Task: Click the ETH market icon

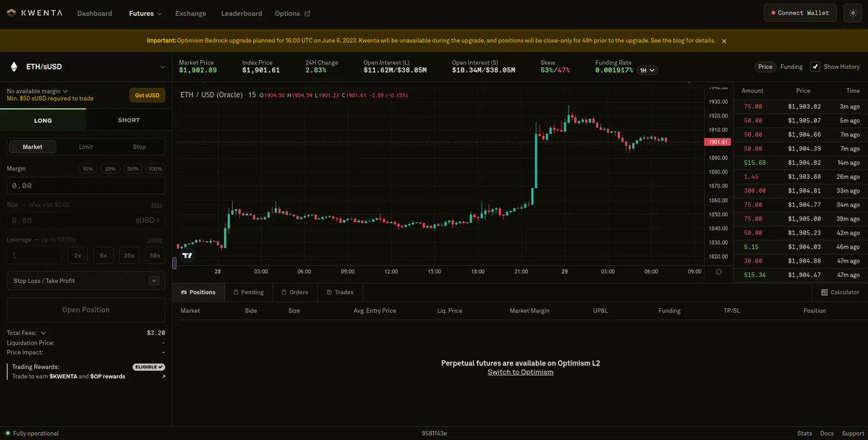Action: [x=13, y=67]
